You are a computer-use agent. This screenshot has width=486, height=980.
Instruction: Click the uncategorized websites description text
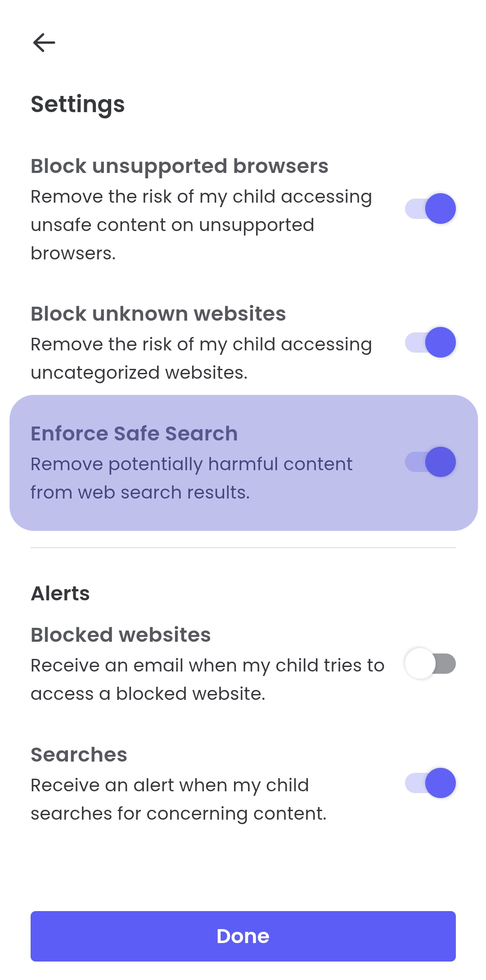tap(201, 358)
